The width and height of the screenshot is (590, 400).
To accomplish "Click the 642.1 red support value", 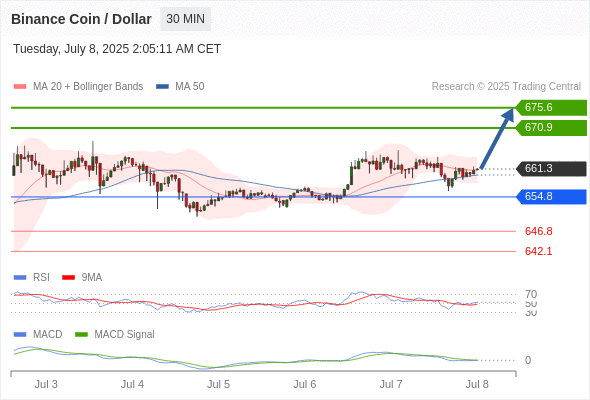I will [538, 251].
